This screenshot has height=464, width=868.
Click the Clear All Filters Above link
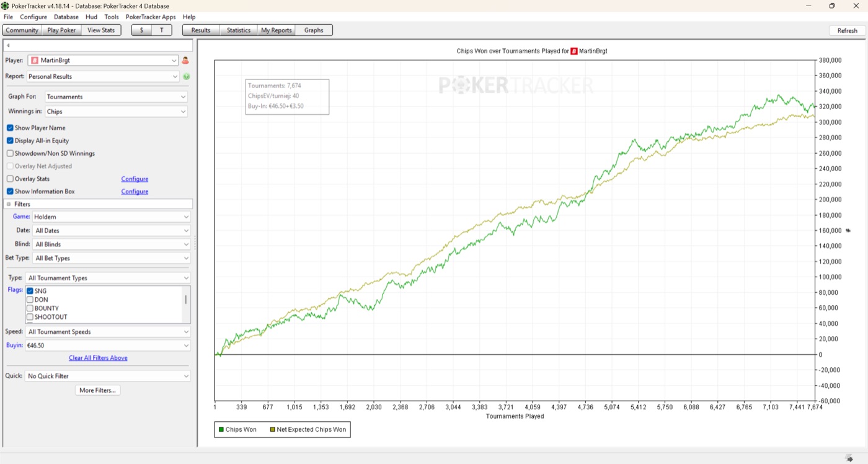click(98, 358)
